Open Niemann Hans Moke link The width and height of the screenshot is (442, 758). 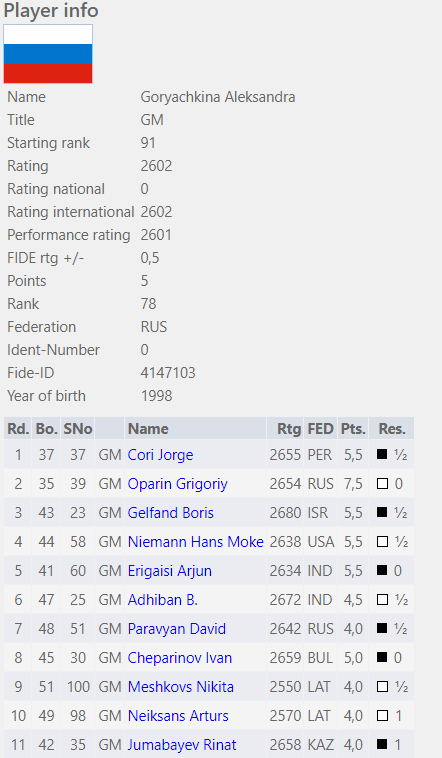click(195, 542)
